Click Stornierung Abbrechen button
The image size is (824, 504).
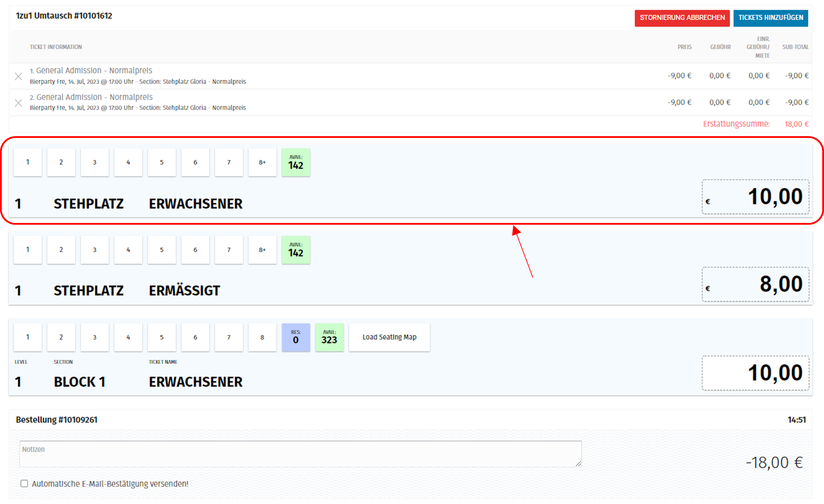tap(682, 18)
